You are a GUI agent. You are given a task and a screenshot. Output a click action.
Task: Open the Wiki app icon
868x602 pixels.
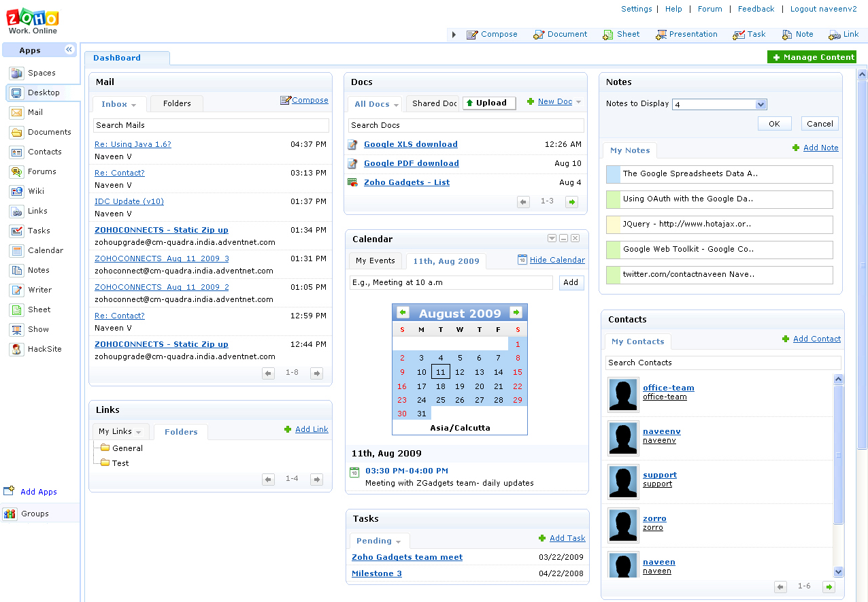(17, 191)
